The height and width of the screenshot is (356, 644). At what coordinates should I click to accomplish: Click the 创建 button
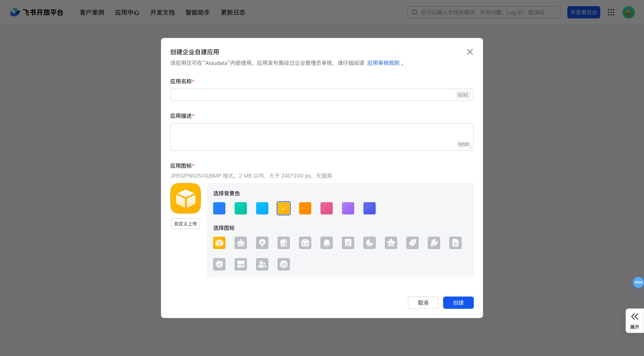coord(458,303)
